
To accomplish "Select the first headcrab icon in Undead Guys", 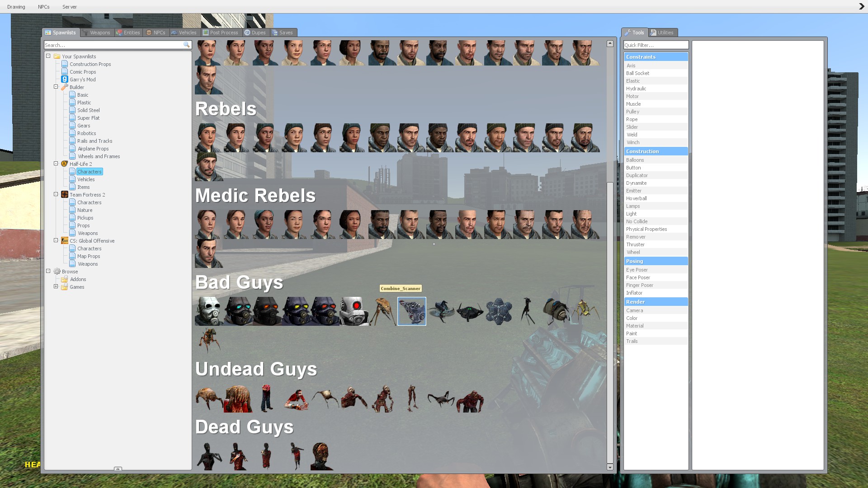I will 209,398.
